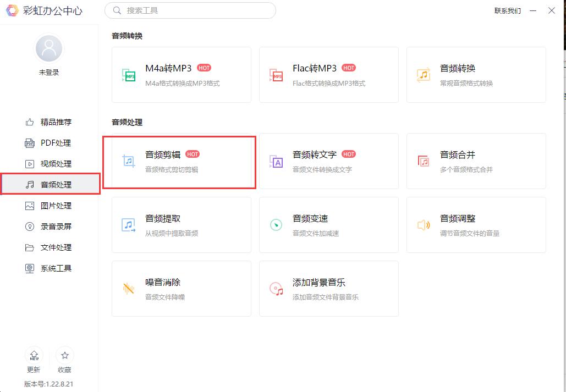Open the 音频转换 format converter tool

(x=476, y=75)
